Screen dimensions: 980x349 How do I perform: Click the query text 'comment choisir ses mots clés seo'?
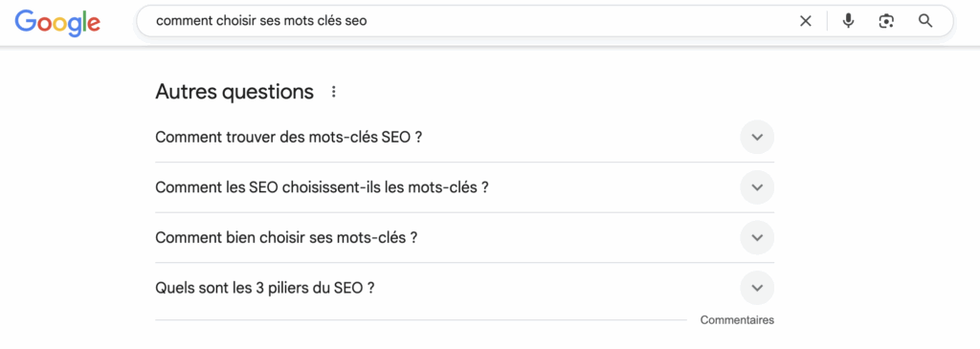click(x=261, y=21)
